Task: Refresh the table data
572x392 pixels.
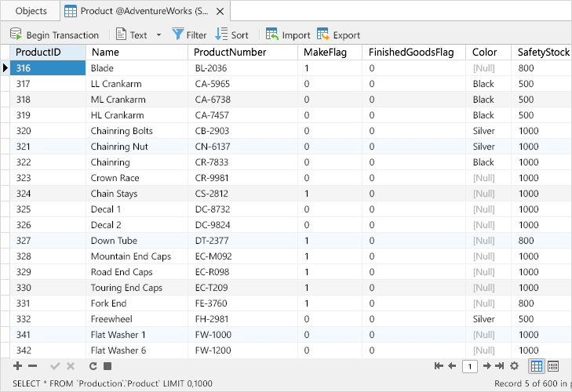Action: click(93, 366)
